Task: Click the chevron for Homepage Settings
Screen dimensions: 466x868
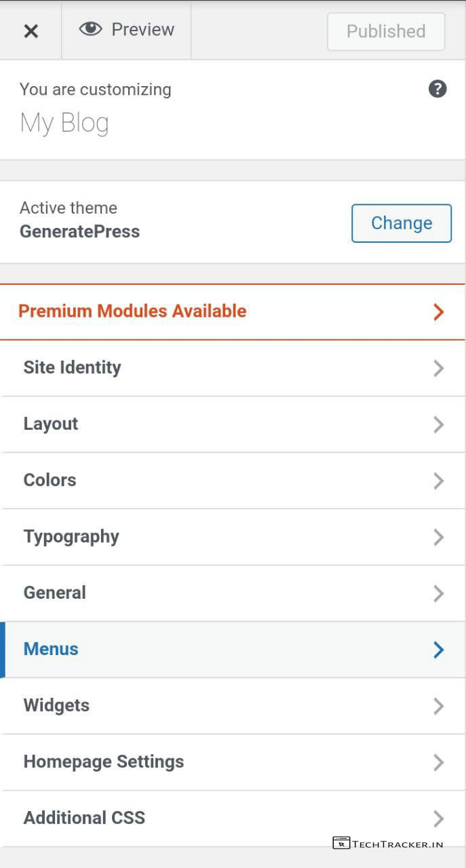Action: click(438, 762)
